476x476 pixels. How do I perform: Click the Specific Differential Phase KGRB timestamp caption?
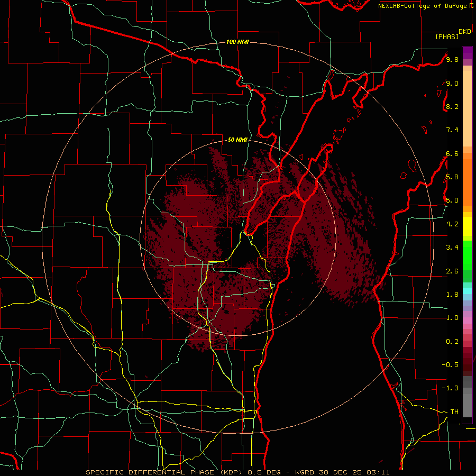[x=237, y=472]
